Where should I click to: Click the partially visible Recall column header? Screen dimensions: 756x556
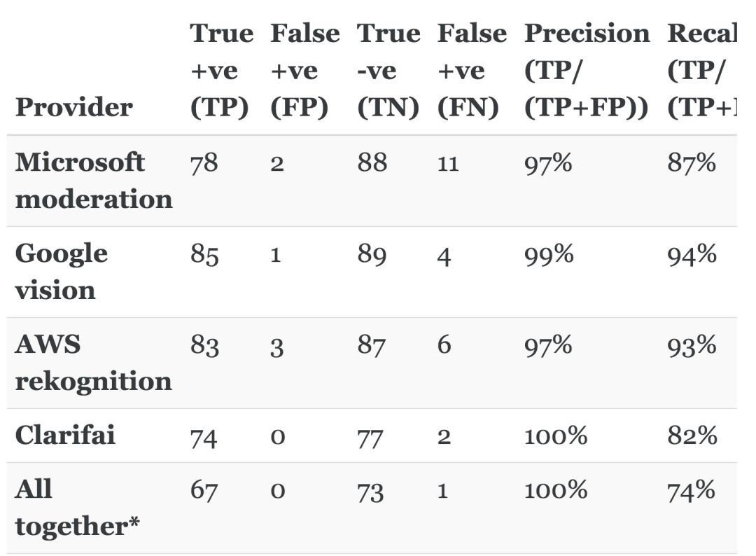point(701,71)
